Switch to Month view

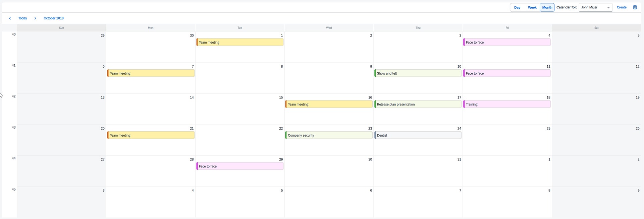(547, 7)
